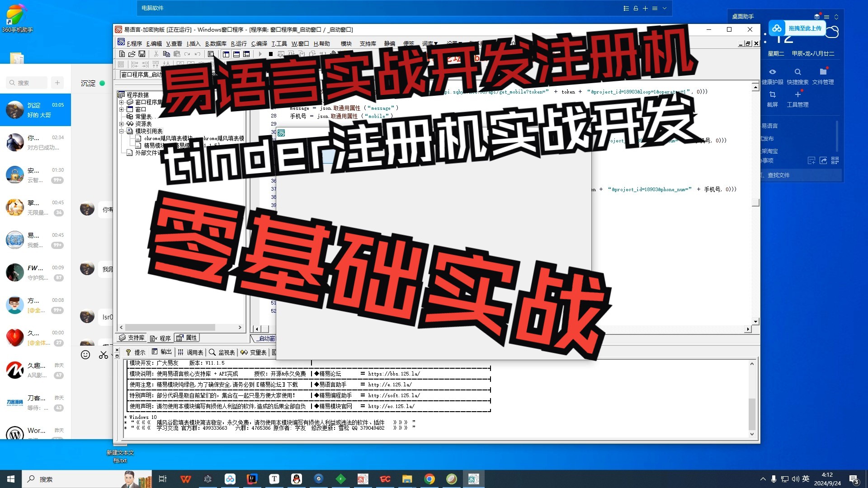The image size is (868, 488).
Task: Click the 健康护眼 eye icon
Action: 772,72
